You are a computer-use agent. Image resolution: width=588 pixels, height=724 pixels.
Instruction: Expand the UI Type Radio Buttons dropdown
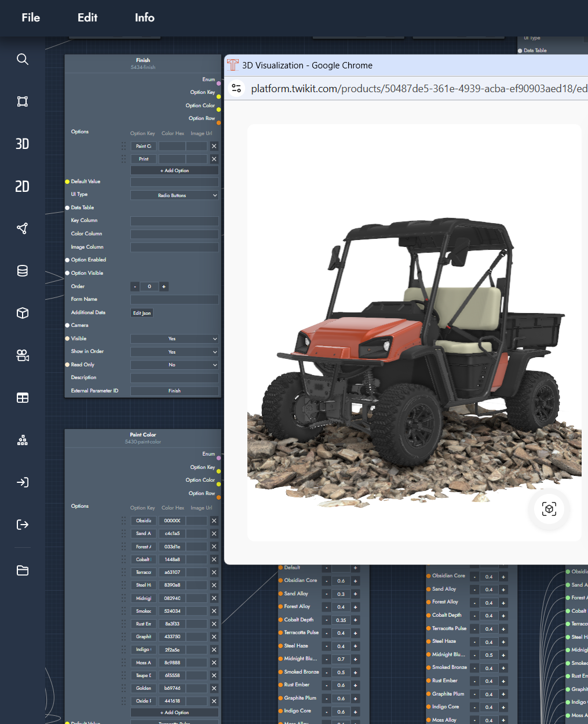[x=174, y=195]
